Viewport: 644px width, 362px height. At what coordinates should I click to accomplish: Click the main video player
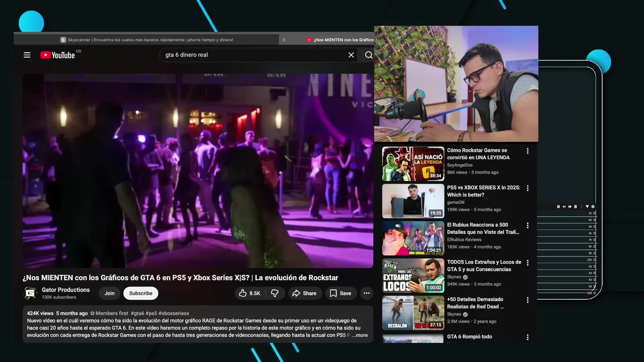pos(198,171)
